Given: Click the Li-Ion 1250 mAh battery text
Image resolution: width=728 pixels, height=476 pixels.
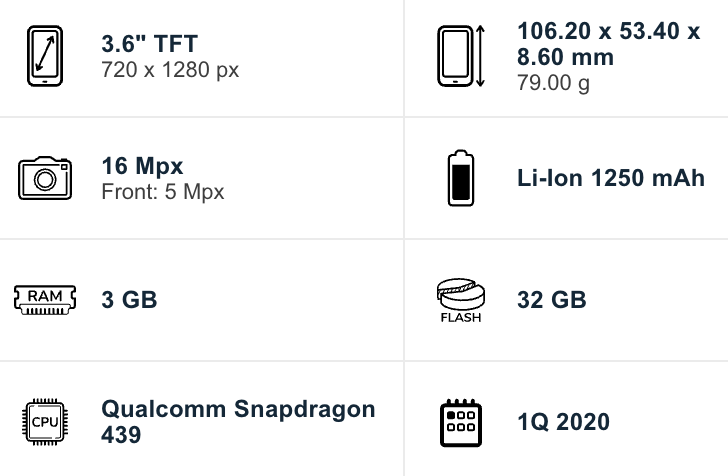Looking at the screenshot, I should 611,178.
